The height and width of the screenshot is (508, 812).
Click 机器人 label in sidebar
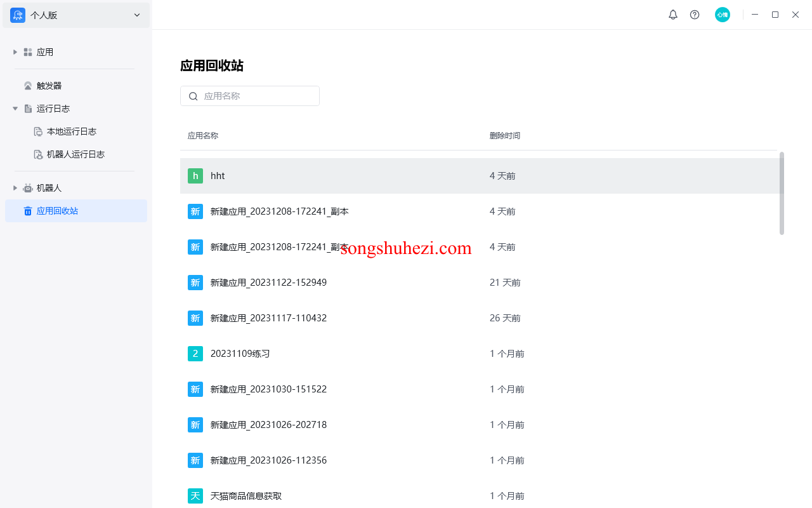tap(49, 188)
